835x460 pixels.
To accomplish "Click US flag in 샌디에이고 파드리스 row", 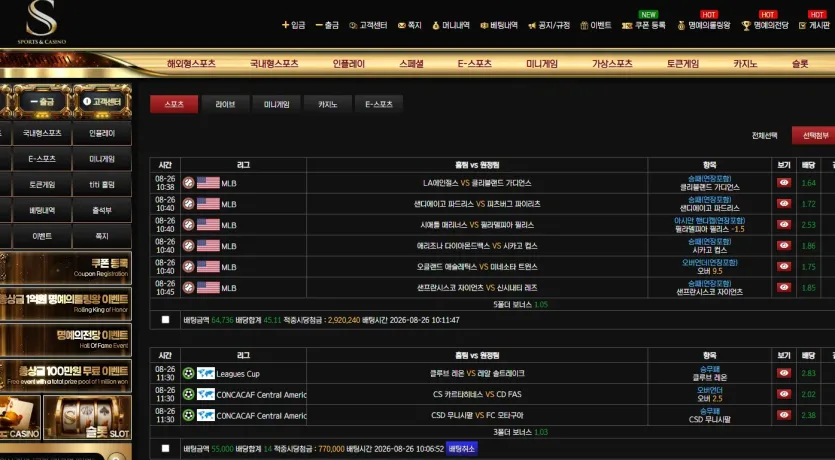I will pos(208,204).
